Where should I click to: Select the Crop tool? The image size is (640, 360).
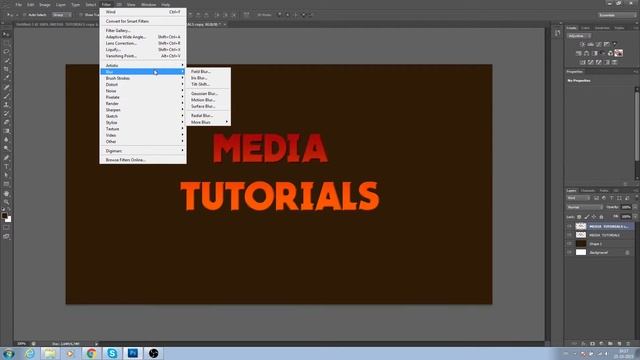tap(6, 69)
